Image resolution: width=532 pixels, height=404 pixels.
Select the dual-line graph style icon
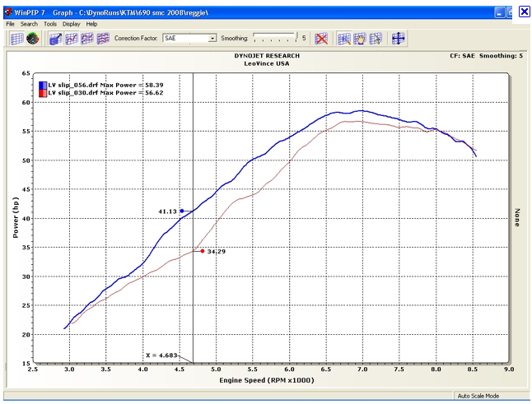[87, 39]
